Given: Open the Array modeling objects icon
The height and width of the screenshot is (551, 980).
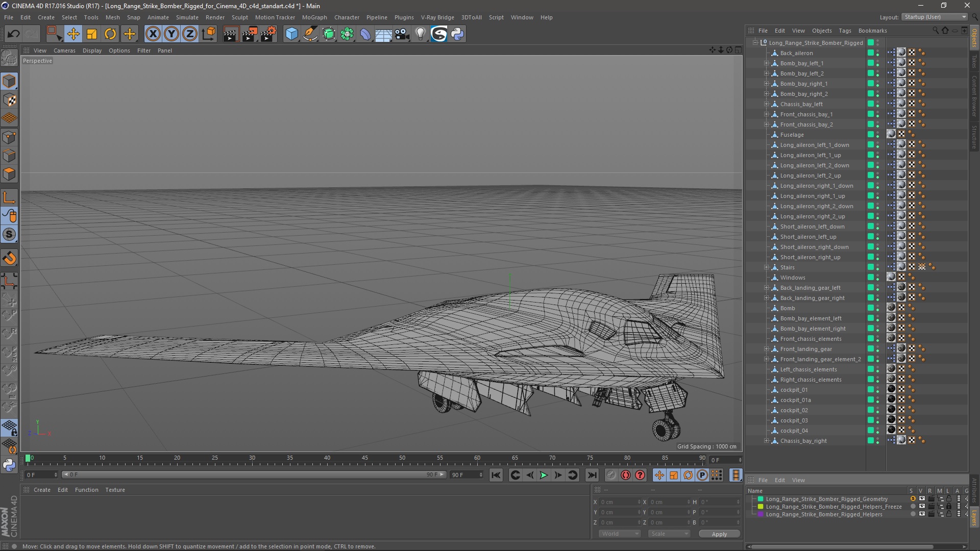Looking at the screenshot, I should coord(347,34).
